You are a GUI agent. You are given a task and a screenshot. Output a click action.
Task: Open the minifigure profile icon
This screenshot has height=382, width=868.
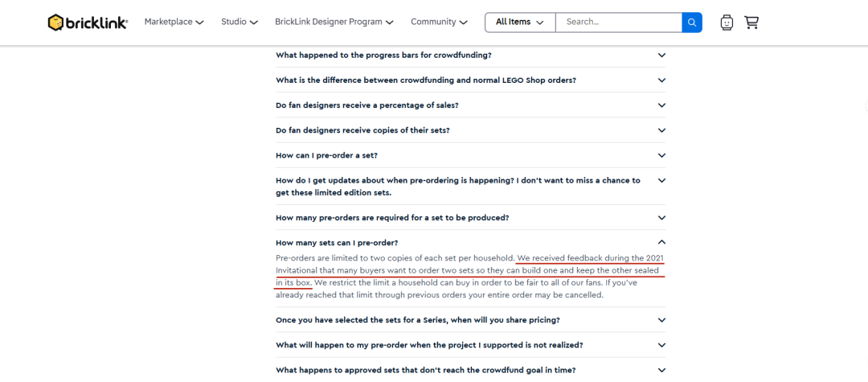(x=727, y=23)
